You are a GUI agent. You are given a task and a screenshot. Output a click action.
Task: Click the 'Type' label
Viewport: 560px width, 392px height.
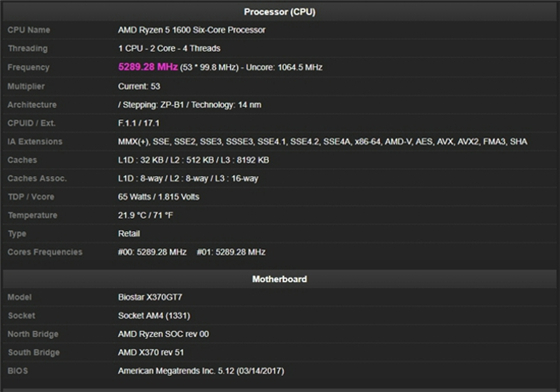click(x=17, y=234)
